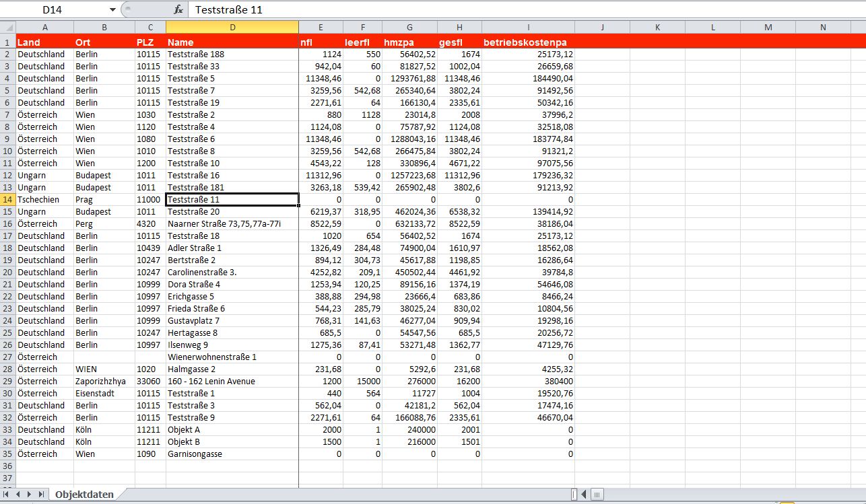The image size is (866, 504).
Task: Go to the first sheet using navigation arrow
Action: [x=7, y=495]
